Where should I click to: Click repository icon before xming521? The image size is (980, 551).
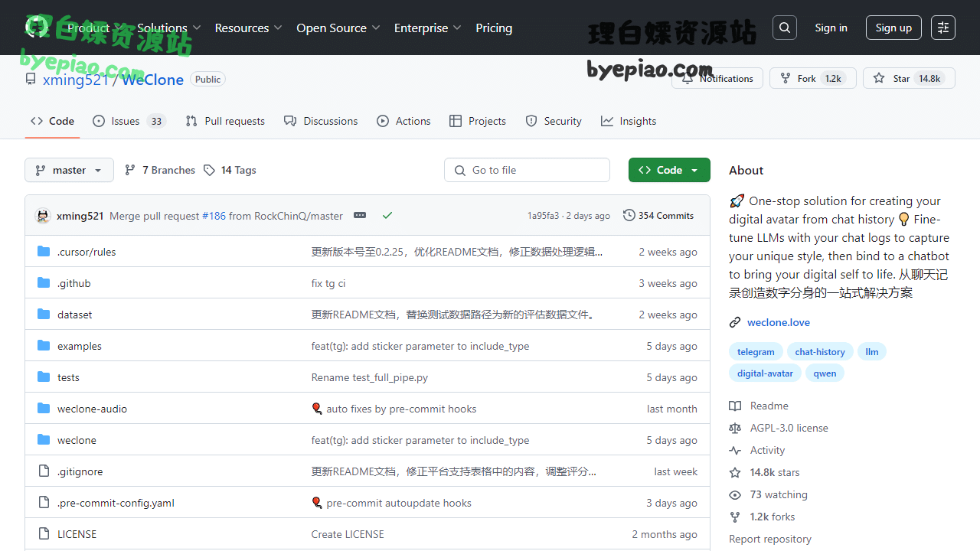[x=31, y=79]
